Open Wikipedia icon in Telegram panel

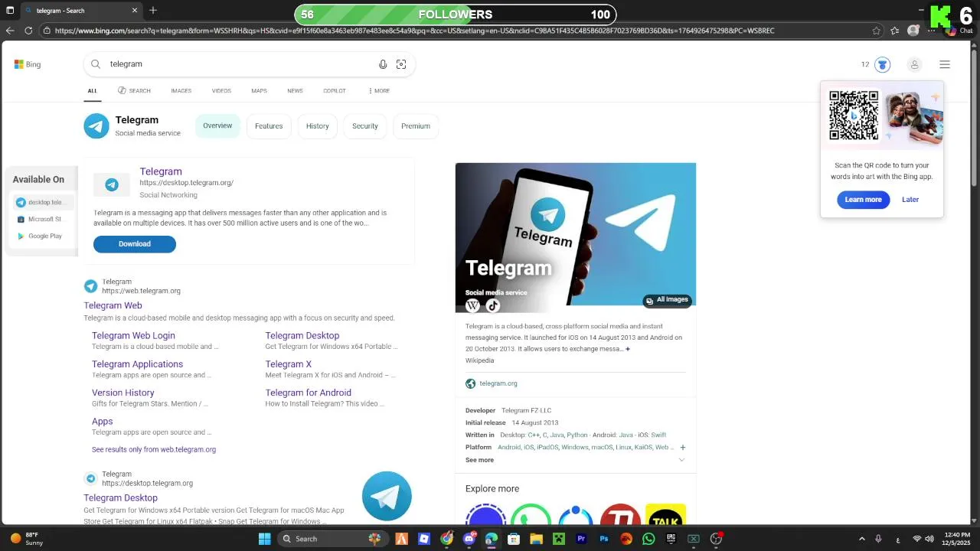coord(472,305)
